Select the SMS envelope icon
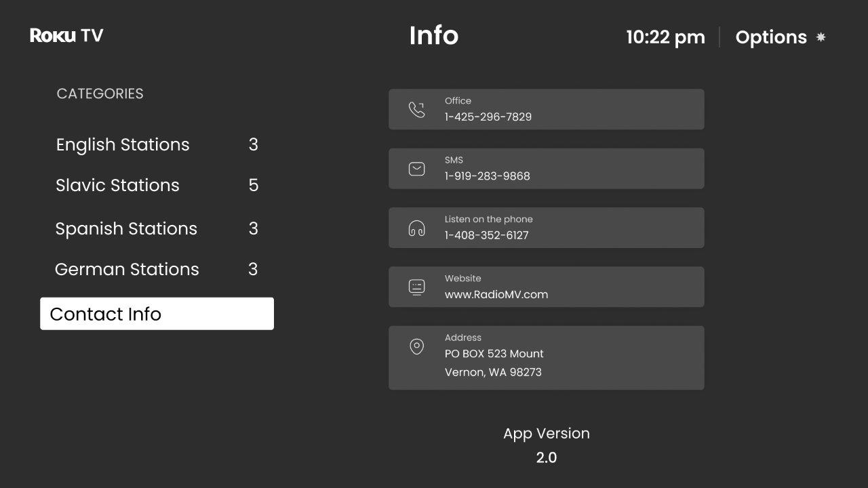The width and height of the screenshot is (868, 488). coord(416,168)
